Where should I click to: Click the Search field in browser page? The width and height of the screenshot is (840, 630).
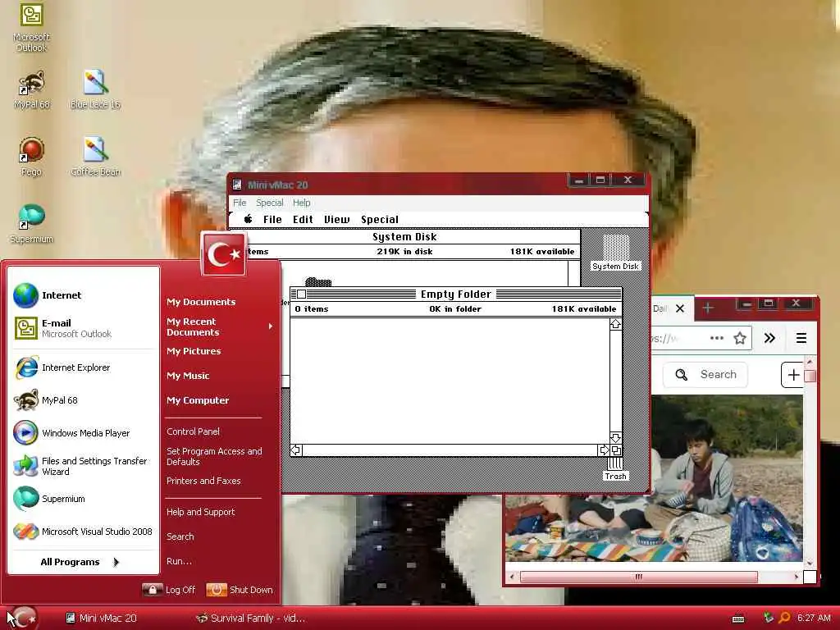[706, 374]
